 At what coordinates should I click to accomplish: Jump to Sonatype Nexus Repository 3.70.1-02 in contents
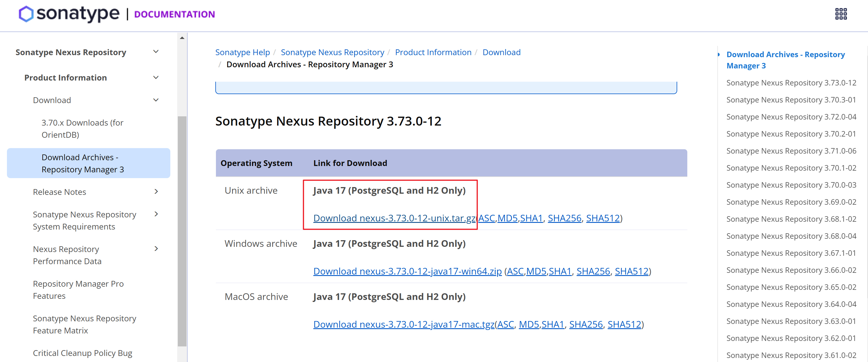pos(791,168)
